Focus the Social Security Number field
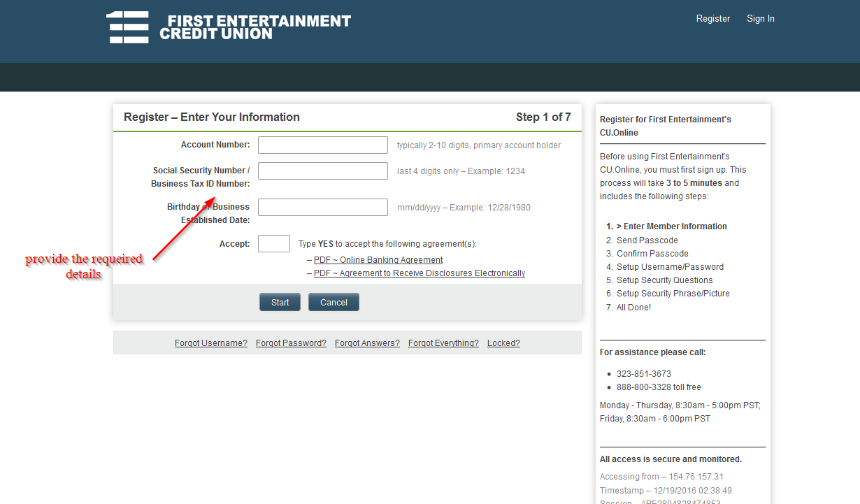The height and width of the screenshot is (504, 860). coord(323,171)
